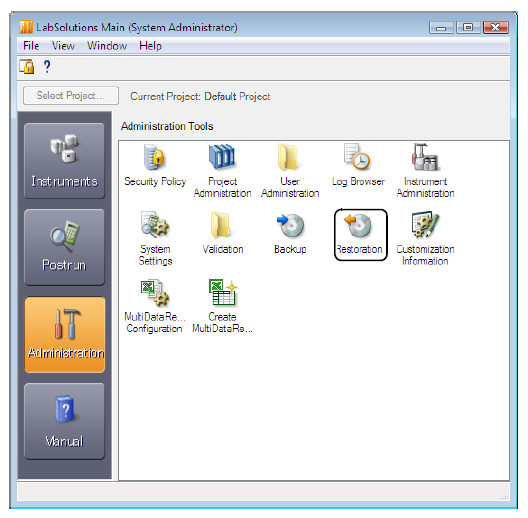
Task: Open User Administration folder icon
Action: click(290, 171)
